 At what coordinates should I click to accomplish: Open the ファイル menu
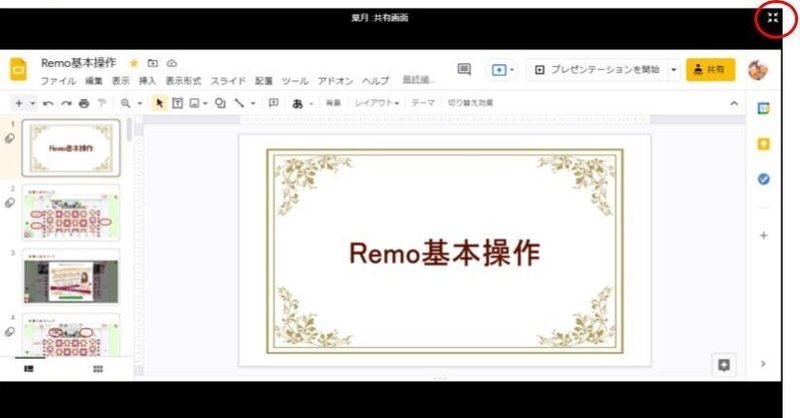[58, 81]
